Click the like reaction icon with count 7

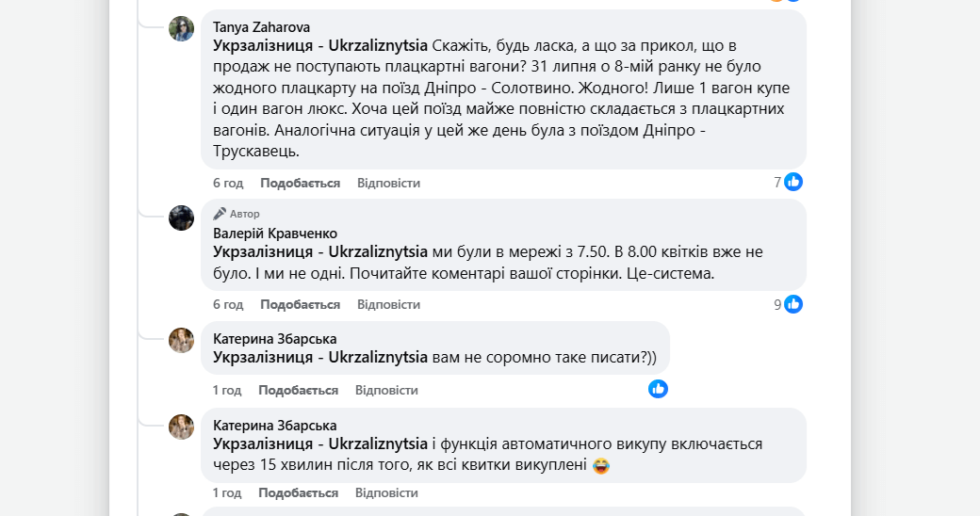tap(793, 182)
